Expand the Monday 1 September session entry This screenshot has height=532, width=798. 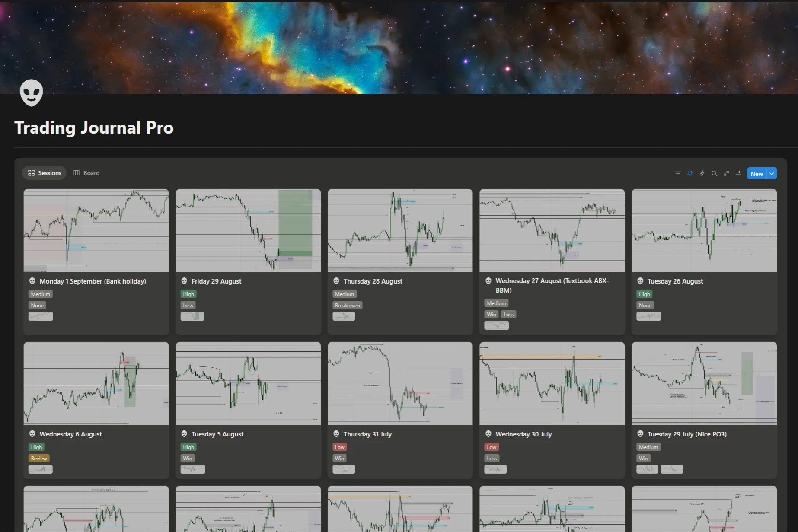[x=93, y=281]
